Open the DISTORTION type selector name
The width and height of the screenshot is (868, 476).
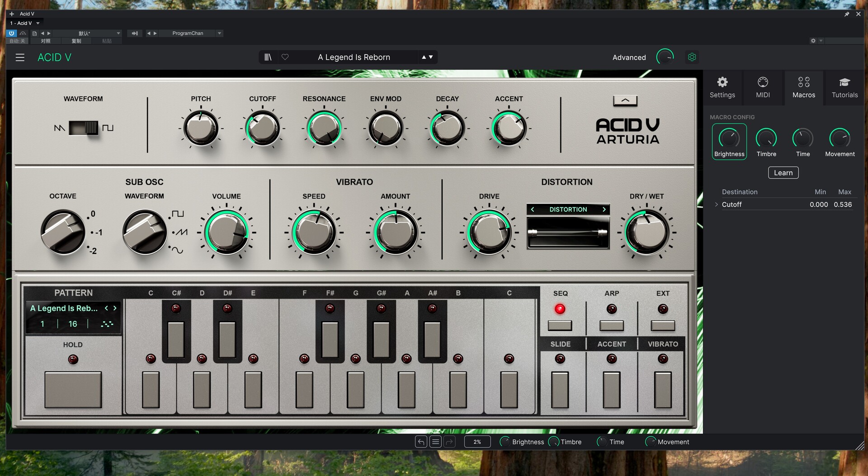coord(568,209)
